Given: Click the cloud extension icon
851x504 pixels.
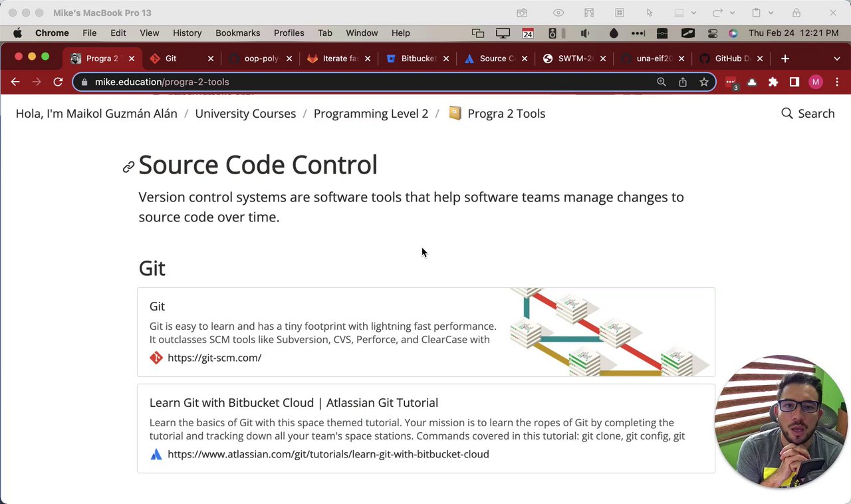Looking at the screenshot, I should click(x=752, y=82).
